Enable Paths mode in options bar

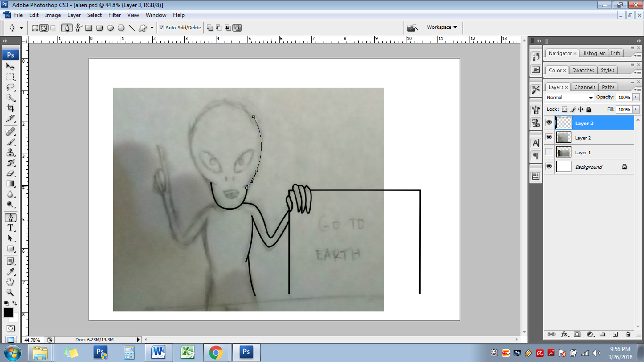43,28
